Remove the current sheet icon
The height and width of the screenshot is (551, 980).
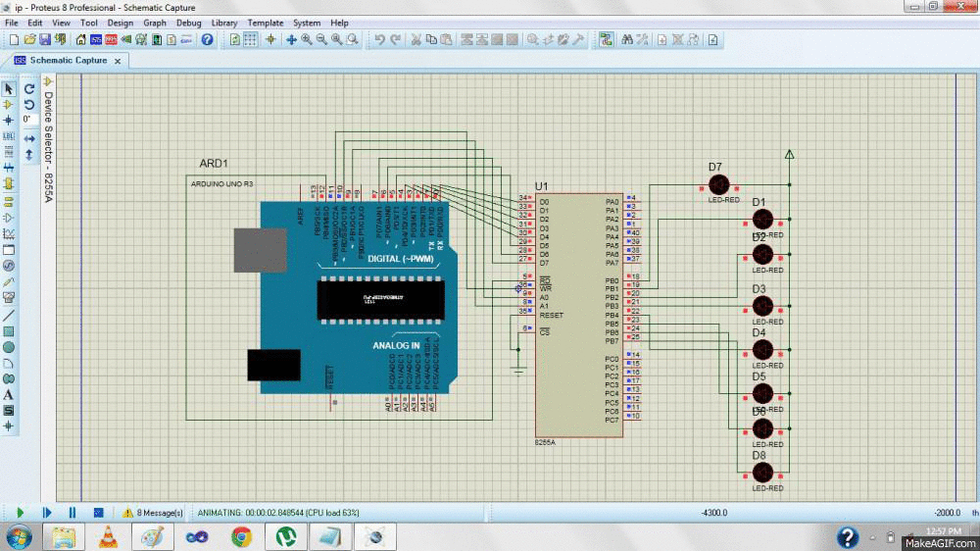(x=677, y=40)
